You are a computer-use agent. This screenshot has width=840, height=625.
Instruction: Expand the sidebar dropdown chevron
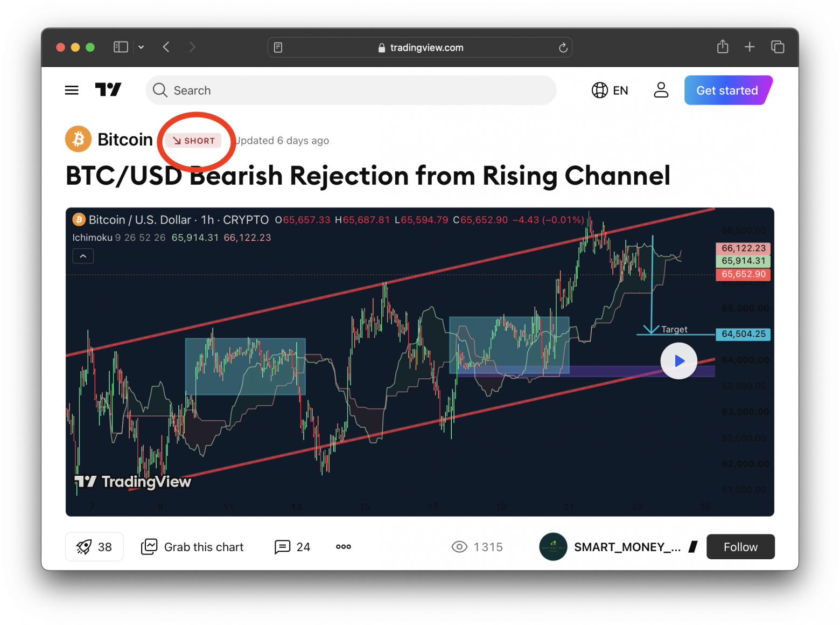(141, 47)
